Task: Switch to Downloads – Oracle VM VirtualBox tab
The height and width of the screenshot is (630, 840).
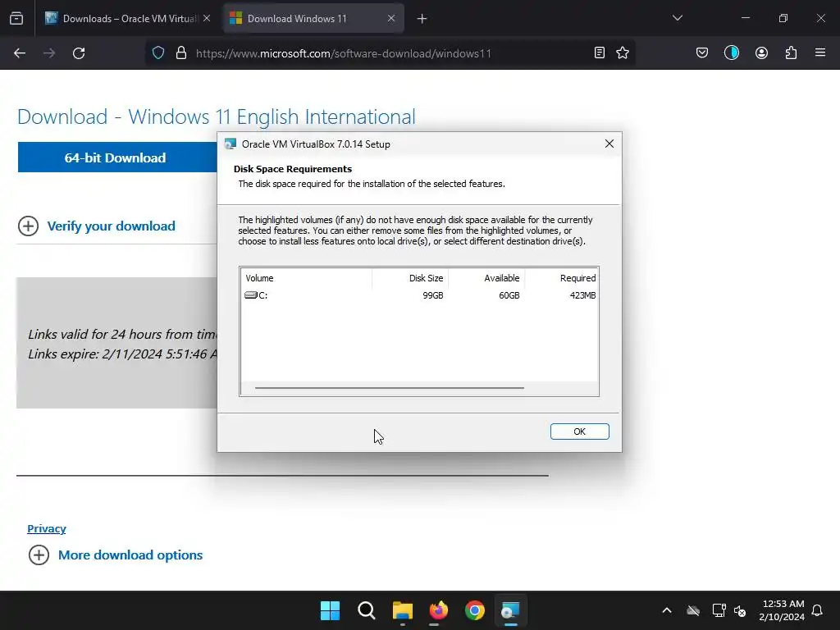Action: tap(127, 19)
